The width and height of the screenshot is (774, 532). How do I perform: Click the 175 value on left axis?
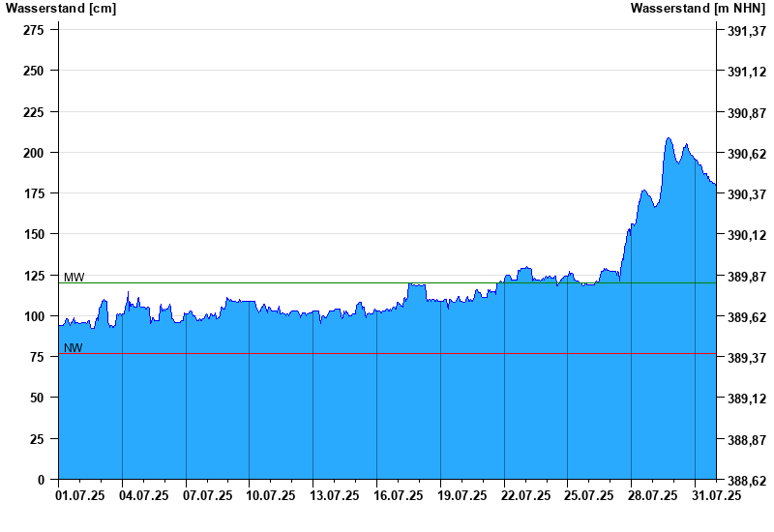coord(34,193)
